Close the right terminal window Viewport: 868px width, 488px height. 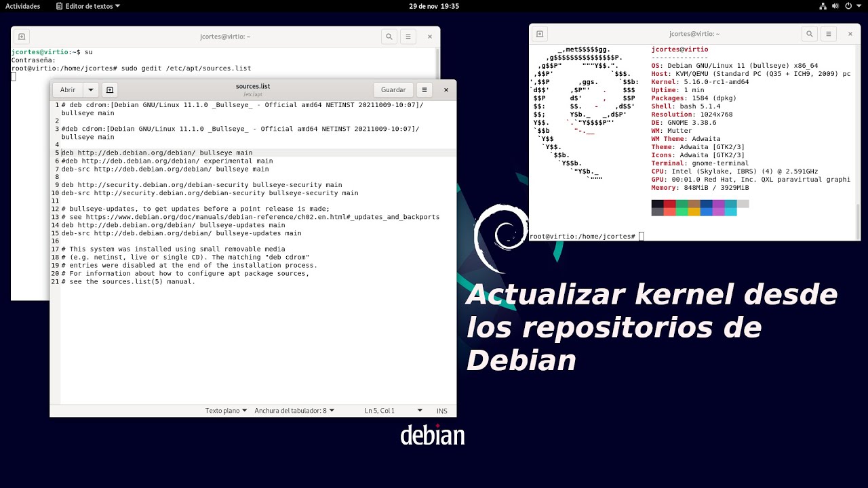point(850,33)
